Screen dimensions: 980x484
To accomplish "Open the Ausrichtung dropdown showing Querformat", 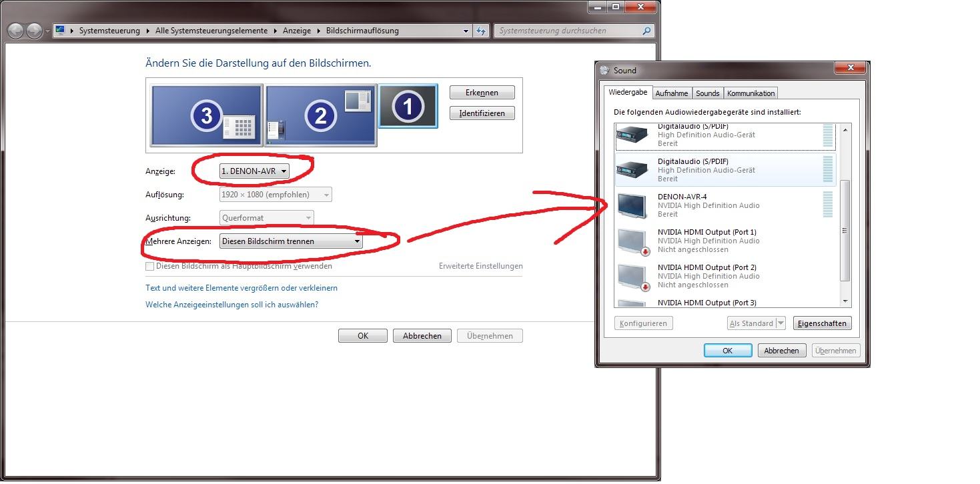I will click(x=266, y=218).
